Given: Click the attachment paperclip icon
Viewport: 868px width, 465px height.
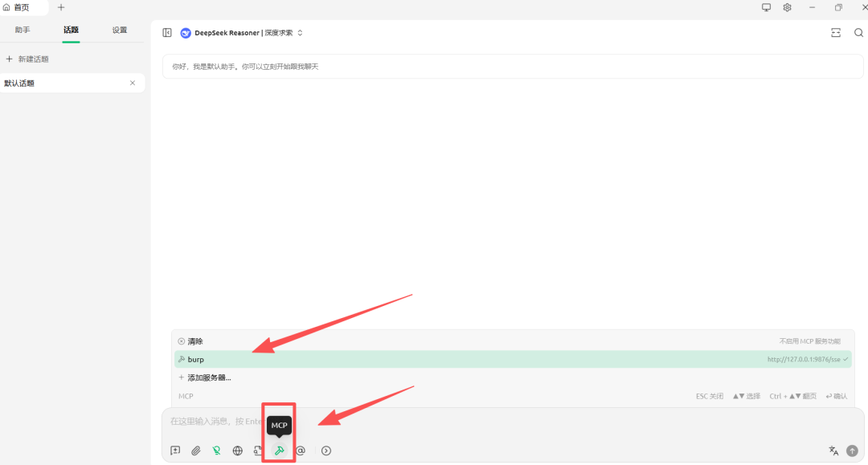Looking at the screenshot, I should click(x=196, y=451).
